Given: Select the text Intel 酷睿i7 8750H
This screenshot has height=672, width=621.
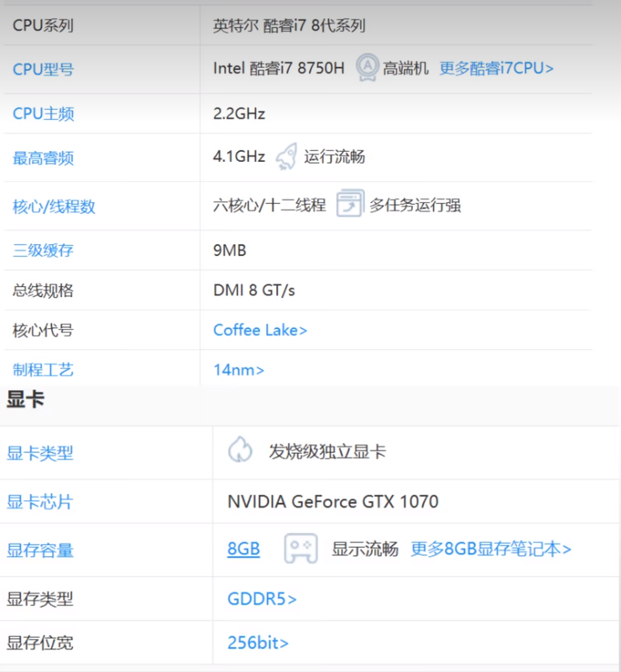Looking at the screenshot, I should (279, 68).
